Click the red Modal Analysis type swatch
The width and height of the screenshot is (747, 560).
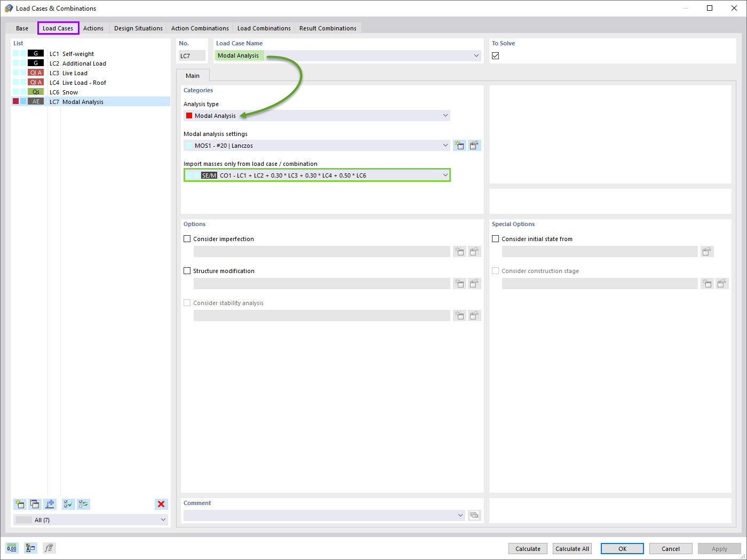[189, 115]
